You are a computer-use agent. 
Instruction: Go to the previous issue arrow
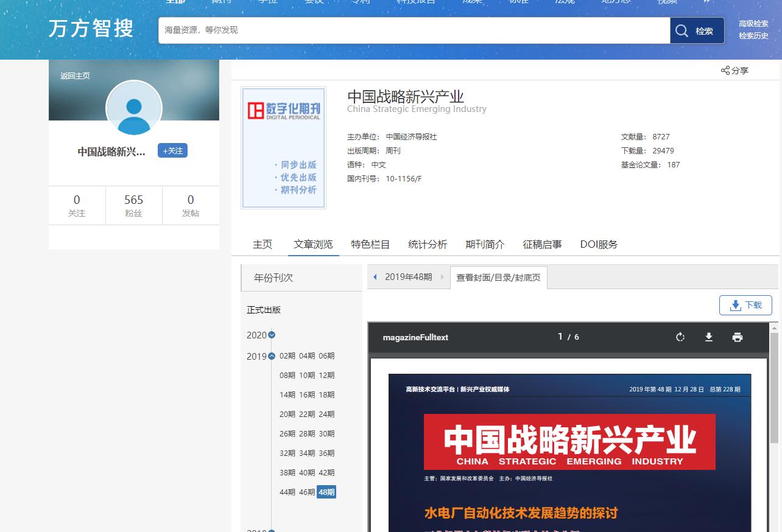(x=375, y=277)
